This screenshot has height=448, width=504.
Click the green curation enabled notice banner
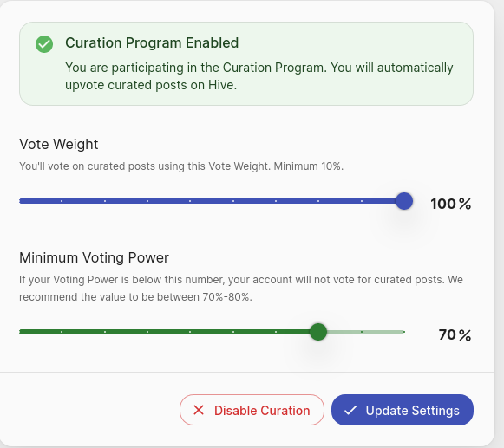[x=246, y=63]
